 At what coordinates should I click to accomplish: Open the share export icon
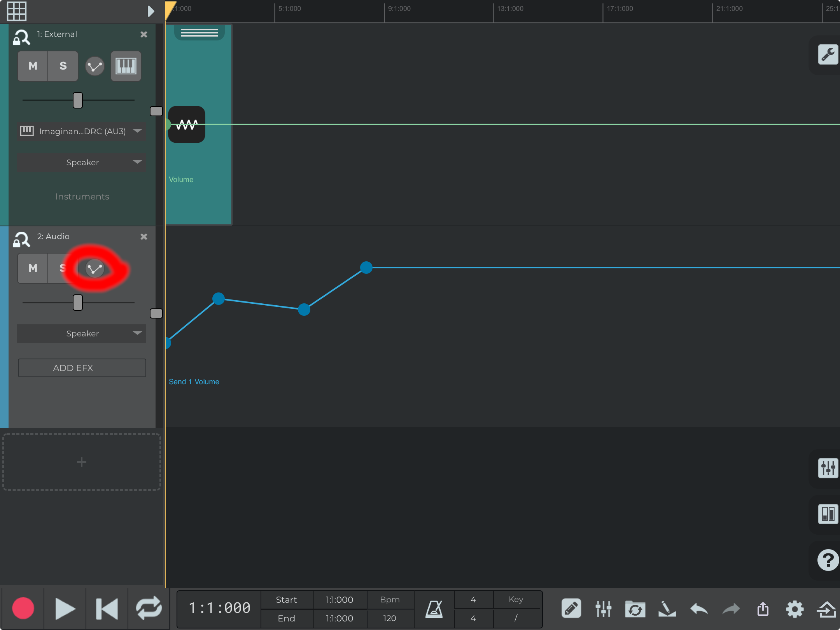click(763, 609)
